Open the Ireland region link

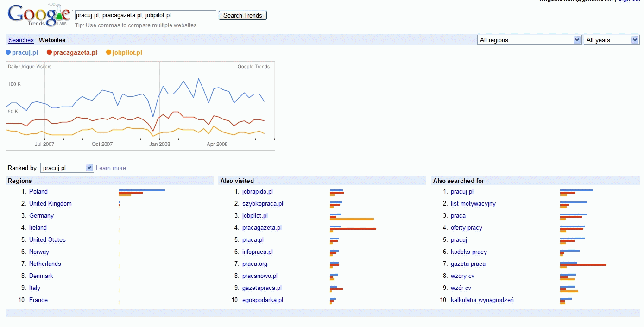click(x=38, y=228)
